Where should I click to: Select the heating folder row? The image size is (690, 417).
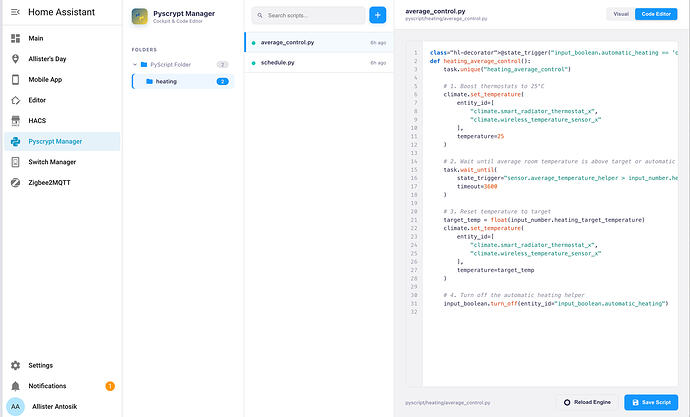tap(183, 81)
